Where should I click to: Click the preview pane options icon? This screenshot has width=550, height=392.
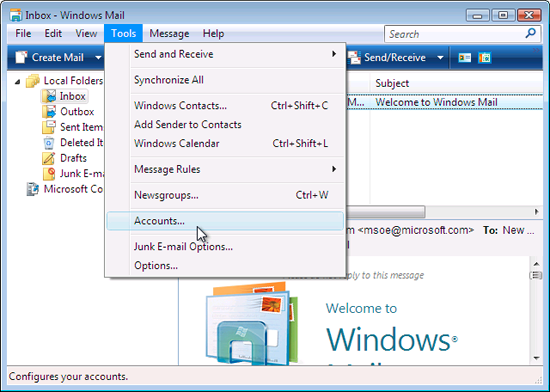[536, 275]
